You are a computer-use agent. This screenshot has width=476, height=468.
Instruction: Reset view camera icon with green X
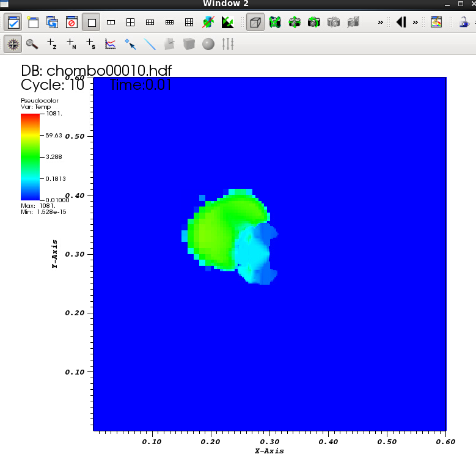275,22
